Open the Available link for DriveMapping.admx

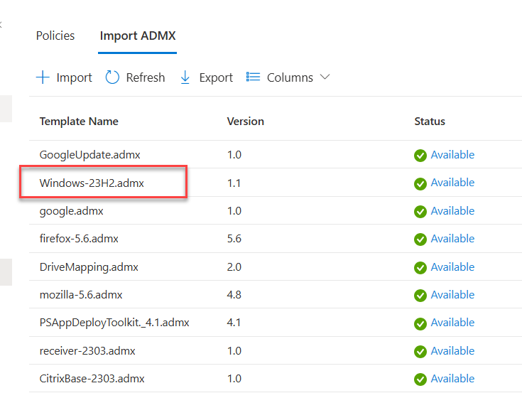(x=452, y=266)
